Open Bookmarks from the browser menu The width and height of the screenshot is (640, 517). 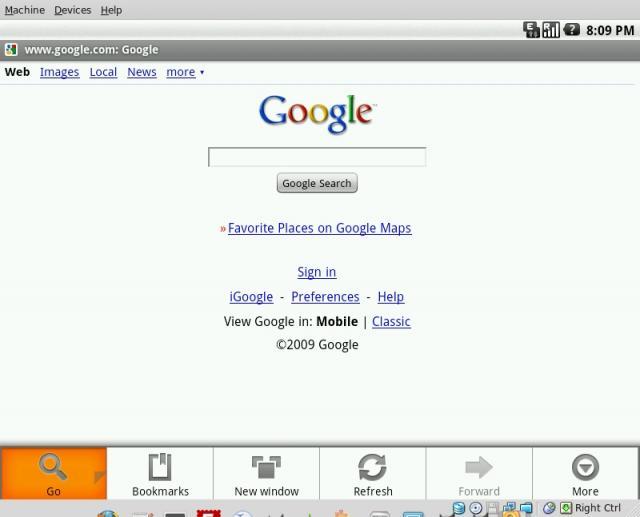coord(160,473)
